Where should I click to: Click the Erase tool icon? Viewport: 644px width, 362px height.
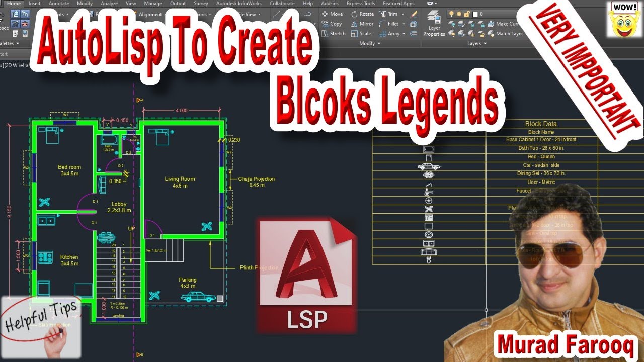(x=414, y=14)
